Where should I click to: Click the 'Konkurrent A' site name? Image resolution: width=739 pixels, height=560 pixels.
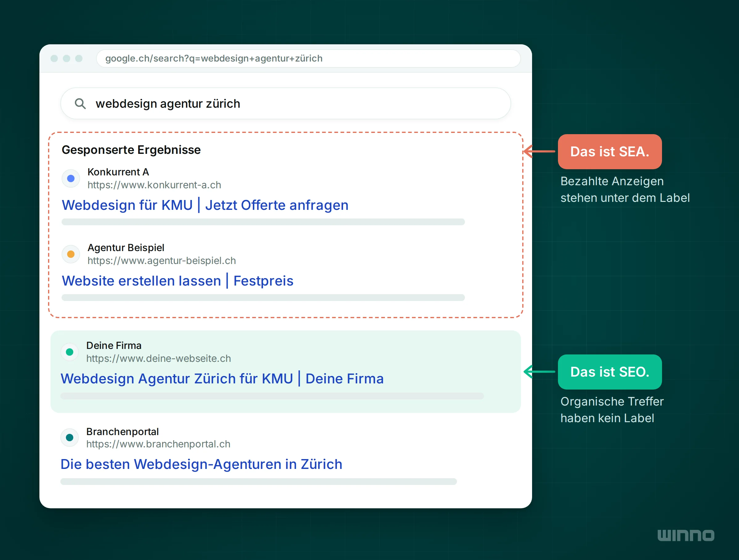118,172
